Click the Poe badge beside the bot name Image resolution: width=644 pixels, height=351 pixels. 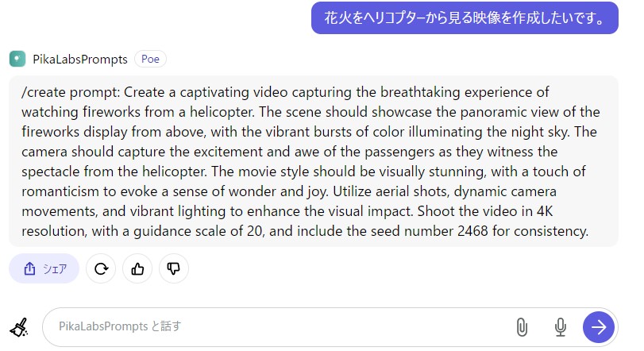(150, 59)
